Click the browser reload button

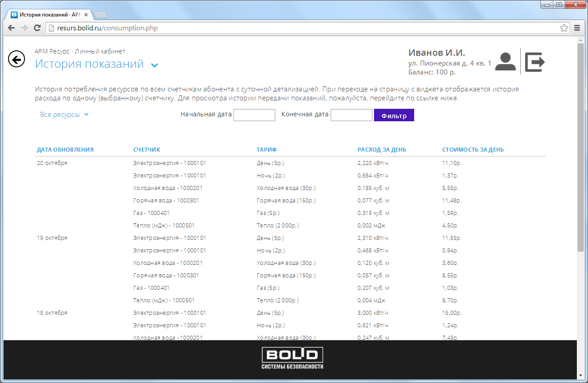(37, 28)
